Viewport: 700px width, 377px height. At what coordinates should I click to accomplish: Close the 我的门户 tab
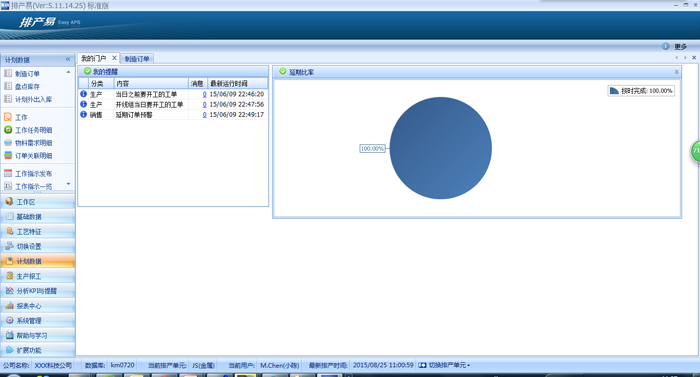point(114,58)
